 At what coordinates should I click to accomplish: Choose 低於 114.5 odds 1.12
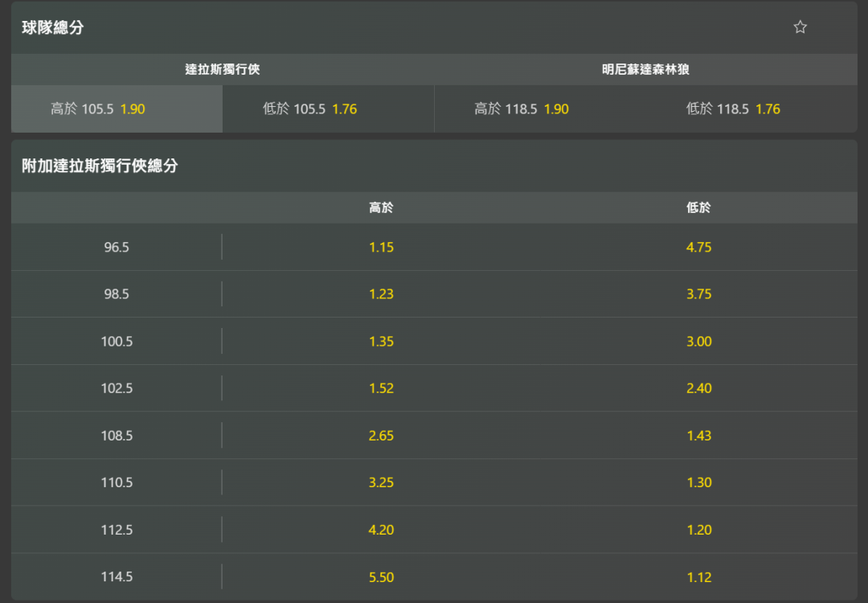pyautogui.click(x=698, y=577)
